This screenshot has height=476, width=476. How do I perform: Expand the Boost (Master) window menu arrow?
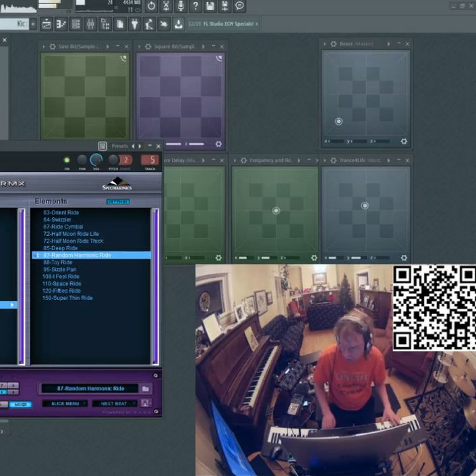(x=324, y=44)
